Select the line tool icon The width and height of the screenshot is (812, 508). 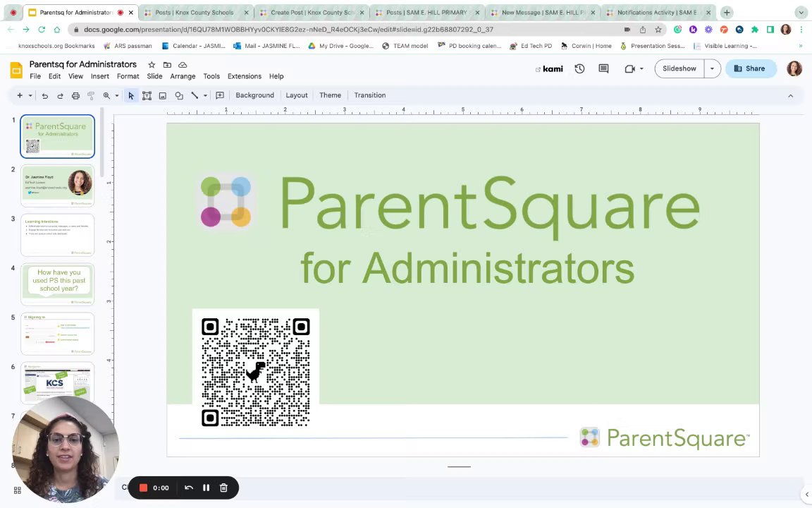pyautogui.click(x=195, y=95)
